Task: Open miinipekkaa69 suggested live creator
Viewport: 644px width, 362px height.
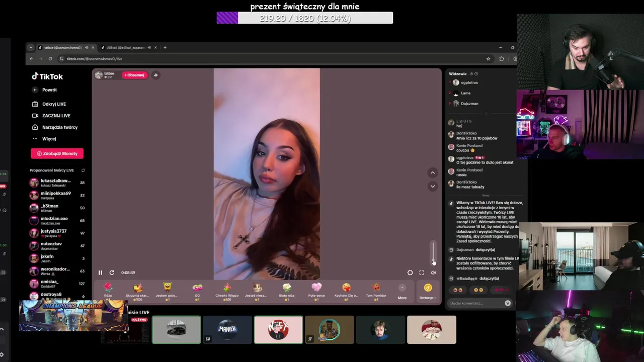Action: click(x=57, y=195)
